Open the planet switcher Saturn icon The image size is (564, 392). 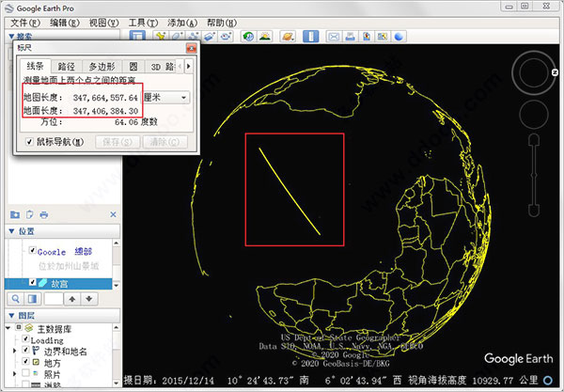click(x=289, y=37)
